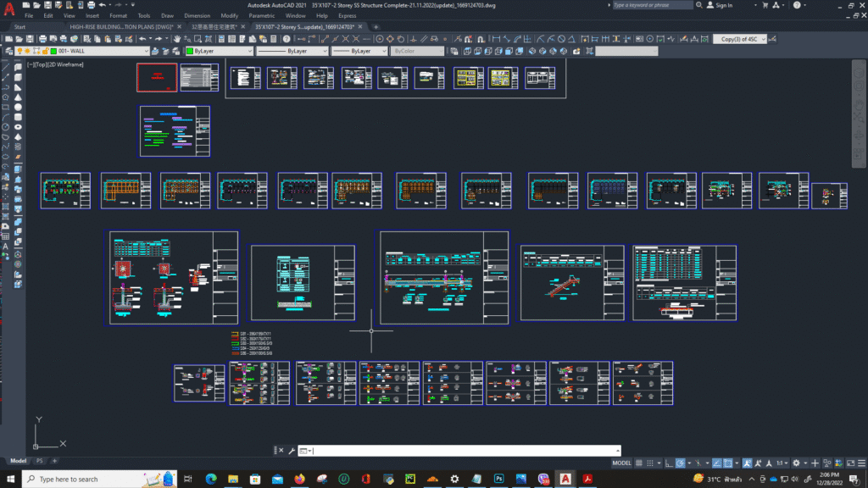Toggle Isometric Drafting in status bar
868x488 pixels.
coord(698,463)
